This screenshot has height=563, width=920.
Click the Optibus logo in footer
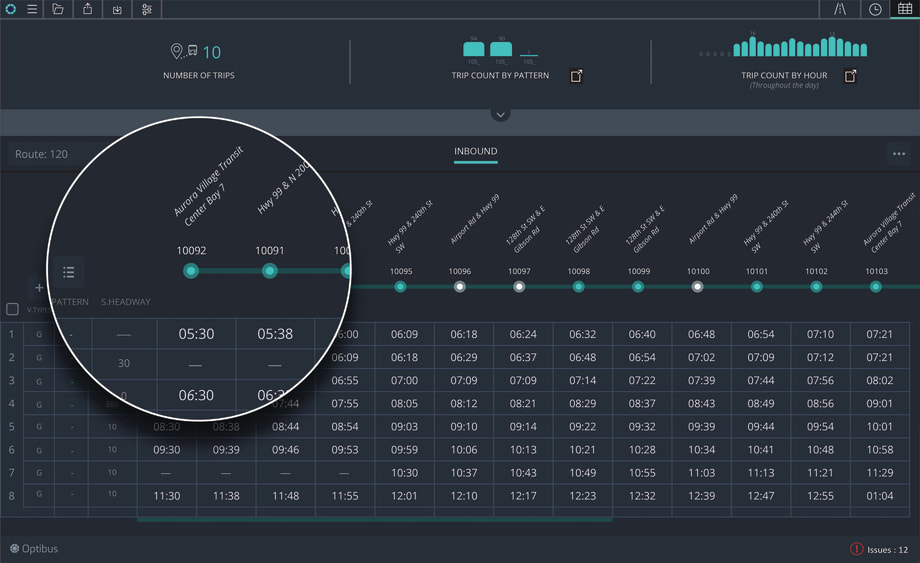coord(34,549)
